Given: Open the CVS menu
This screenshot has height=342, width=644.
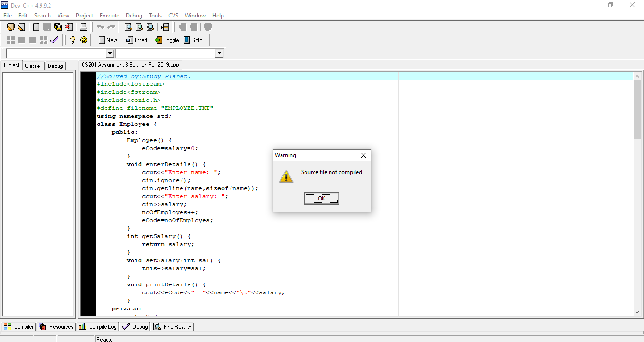Looking at the screenshot, I should [173, 16].
